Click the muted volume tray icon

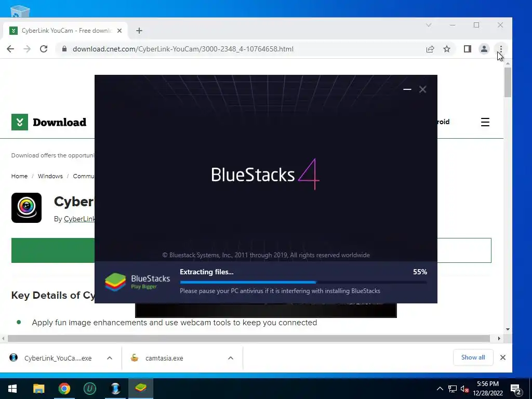465,389
